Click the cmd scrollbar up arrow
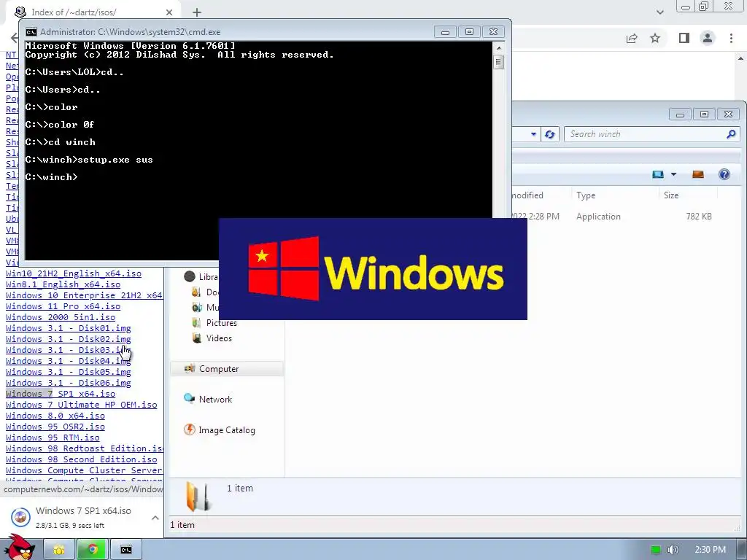The height and width of the screenshot is (560, 747). (x=498, y=48)
